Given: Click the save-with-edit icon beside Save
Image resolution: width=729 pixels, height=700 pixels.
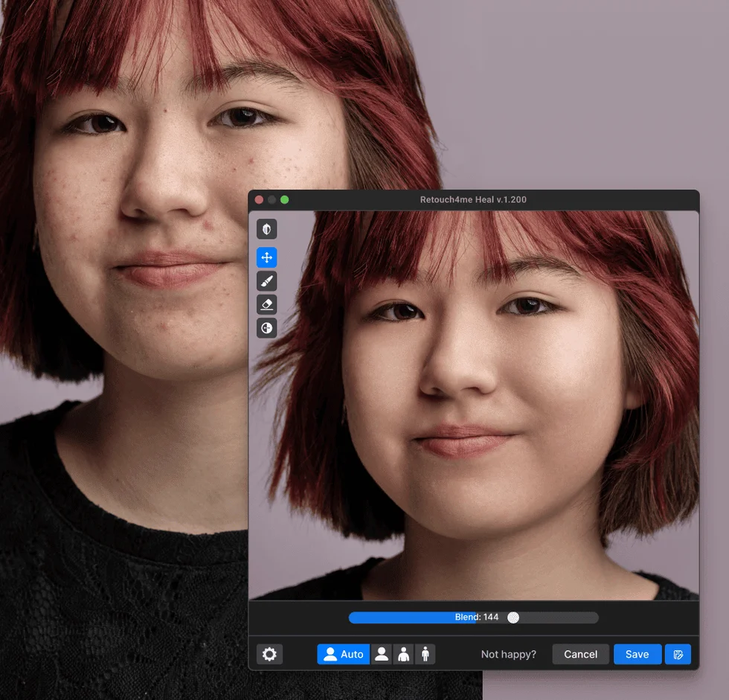Looking at the screenshot, I should (x=678, y=655).
